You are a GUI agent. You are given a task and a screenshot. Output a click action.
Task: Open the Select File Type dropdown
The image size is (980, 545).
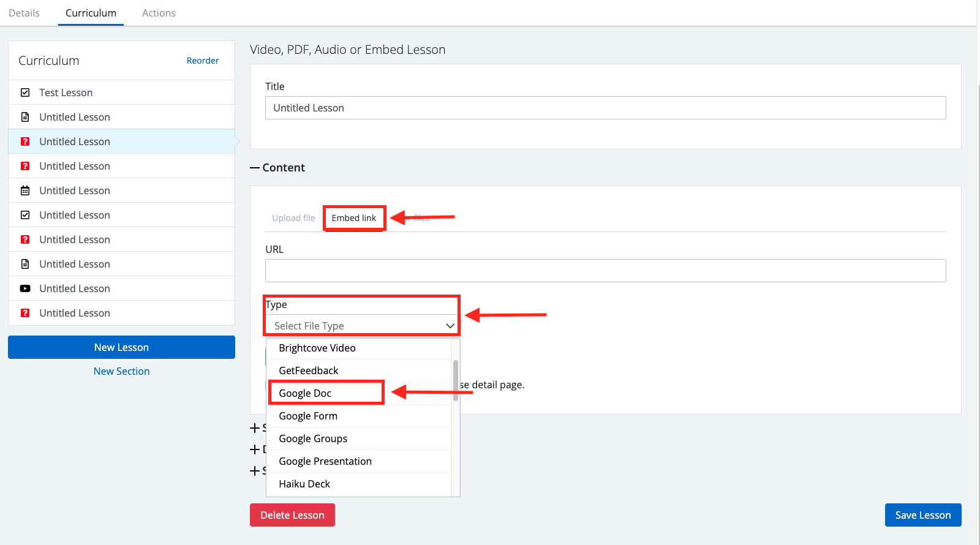pos(362,326)
